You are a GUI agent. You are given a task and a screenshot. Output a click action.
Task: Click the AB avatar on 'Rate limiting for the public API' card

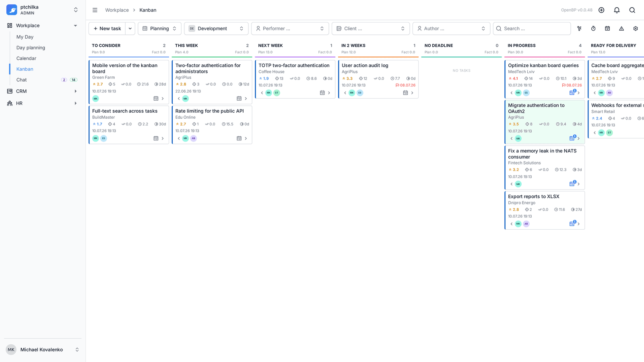tap(194, 138)
